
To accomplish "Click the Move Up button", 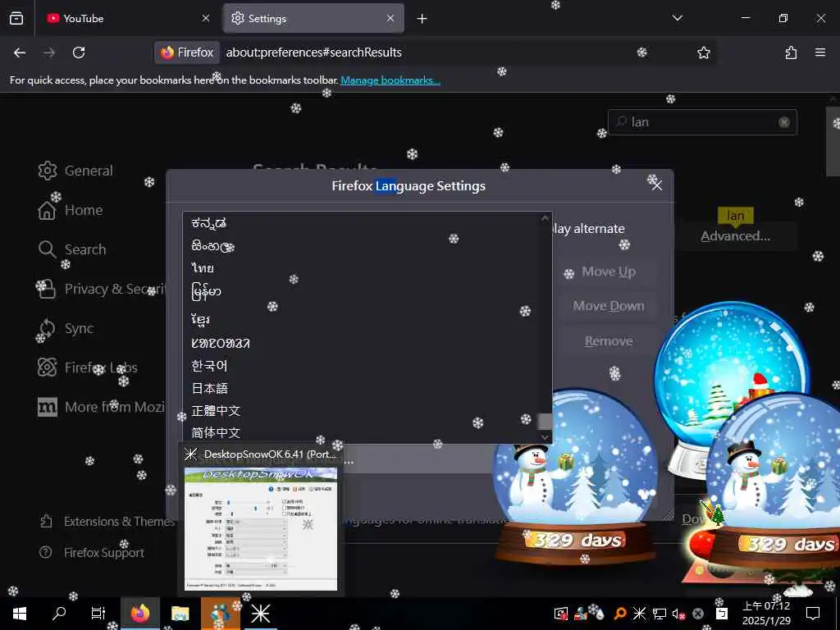I will click(x=609, y=272).
